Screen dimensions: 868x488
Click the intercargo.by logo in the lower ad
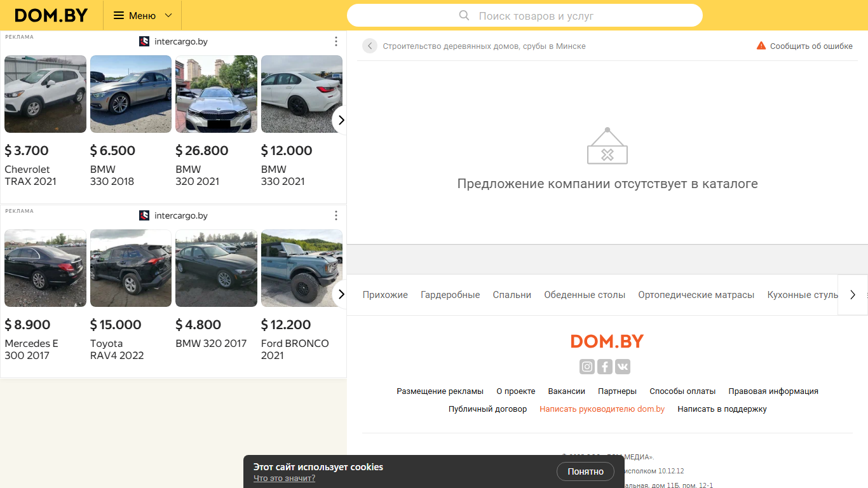pyautogui.click(x=144, y=215)
